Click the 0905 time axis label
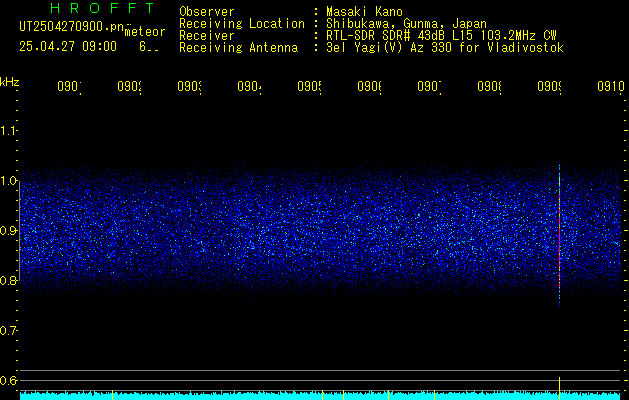The height and width of the screenshot is (400, 629). point(309,86)
